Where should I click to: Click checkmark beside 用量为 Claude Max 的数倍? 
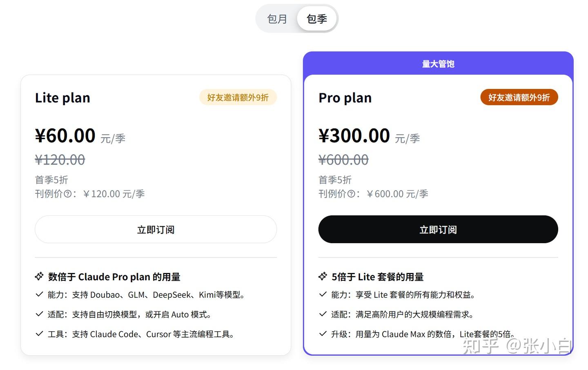[323, 334]
